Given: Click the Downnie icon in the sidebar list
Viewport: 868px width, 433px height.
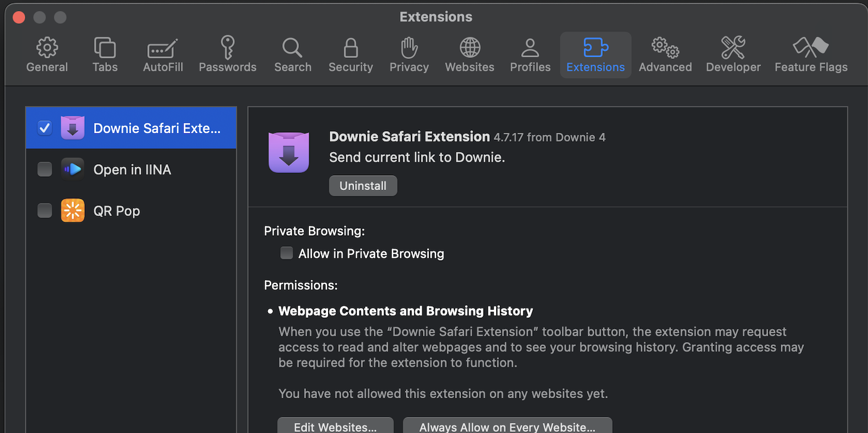Looking at the screenshot, I should click(72, 128).
